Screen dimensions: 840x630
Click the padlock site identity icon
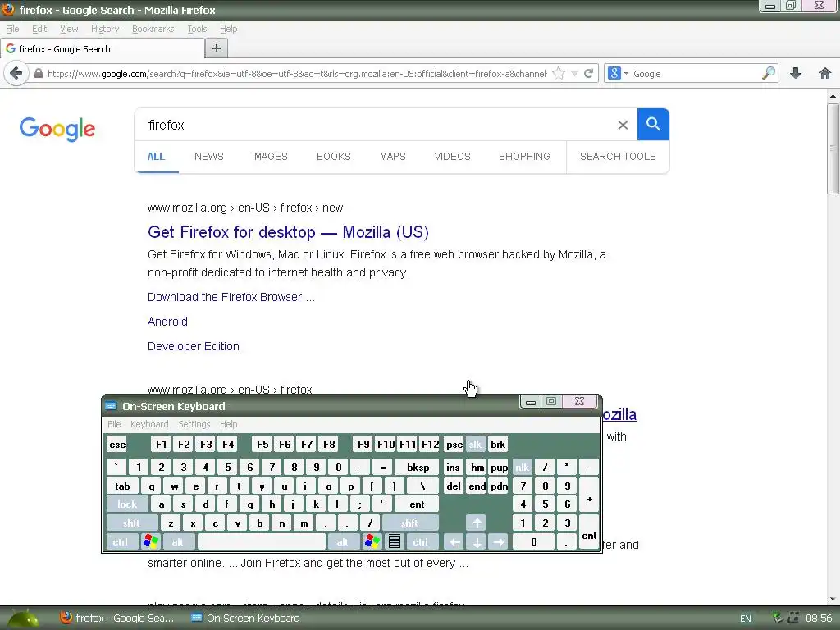[x=38, y=73]
